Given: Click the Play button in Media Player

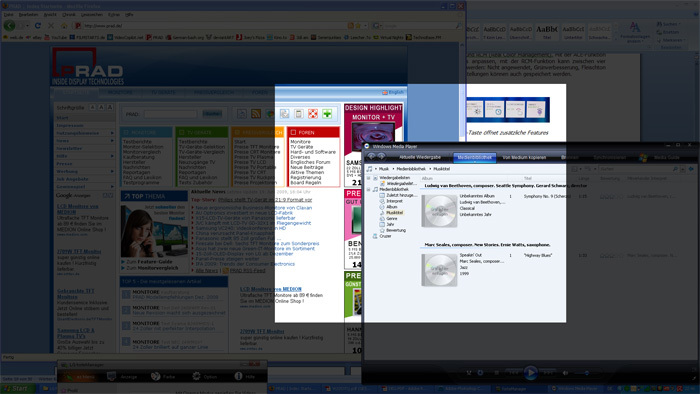Looking at the screenshot, I should tap(530, 372).
